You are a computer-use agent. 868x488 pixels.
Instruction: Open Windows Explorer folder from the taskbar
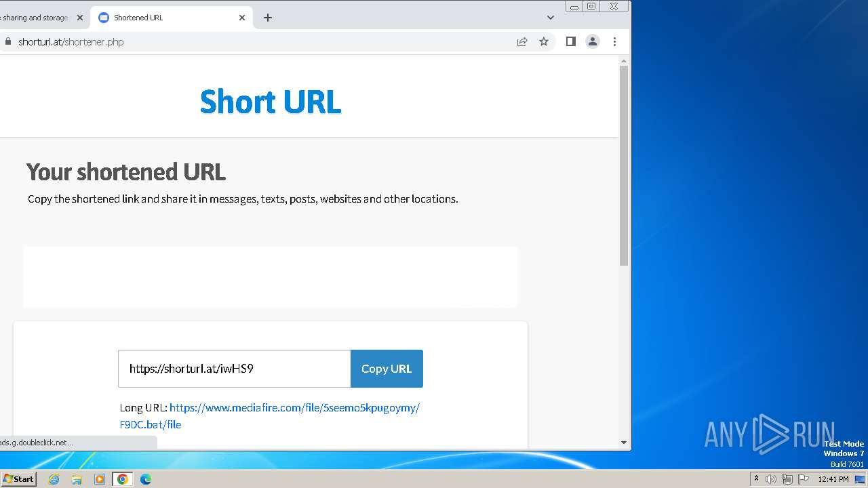click(x=77, y=479)
